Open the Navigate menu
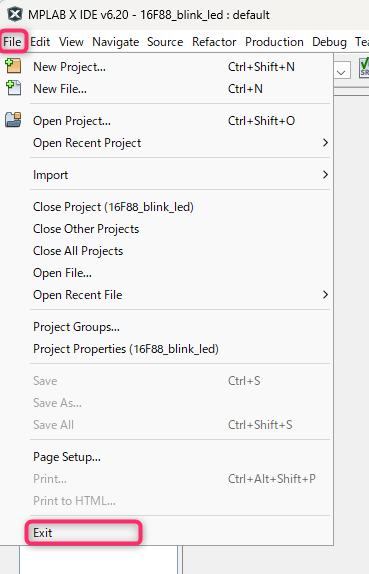Image resolution: width=369 pixels, height=574 pixels. (x=116, y=42)
